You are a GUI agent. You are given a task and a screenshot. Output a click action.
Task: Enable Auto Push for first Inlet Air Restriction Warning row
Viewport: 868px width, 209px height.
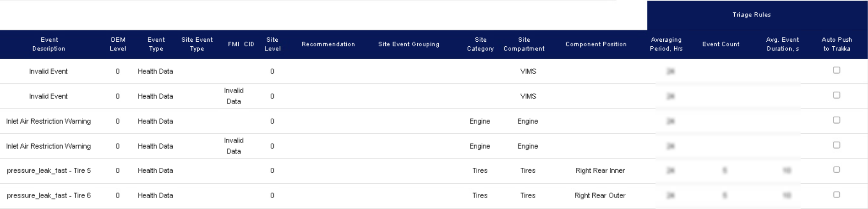coord(836,120)
